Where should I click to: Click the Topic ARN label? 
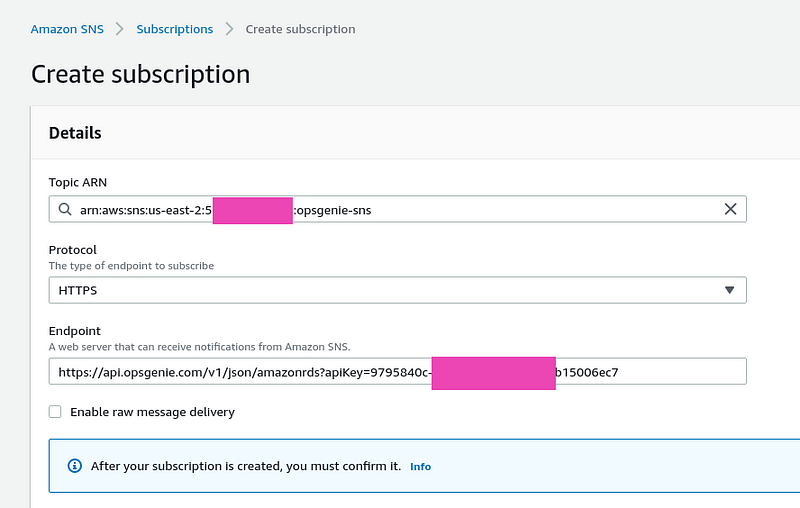coord(78,182)
